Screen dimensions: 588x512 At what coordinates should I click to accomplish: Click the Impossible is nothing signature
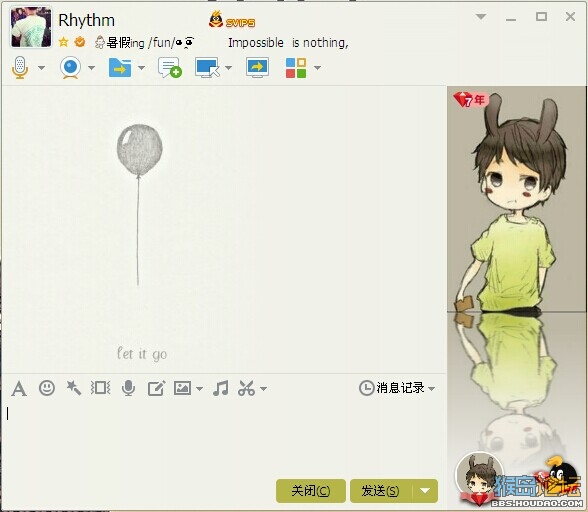pos(288,43)
